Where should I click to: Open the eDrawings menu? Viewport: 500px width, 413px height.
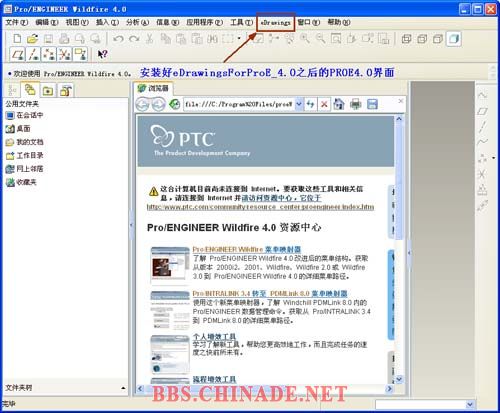click(276, 22)
